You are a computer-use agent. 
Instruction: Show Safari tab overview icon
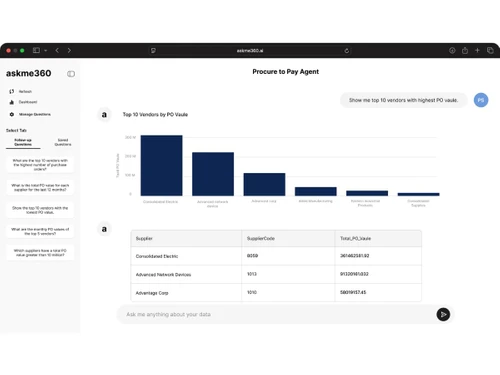click(490, 50)
